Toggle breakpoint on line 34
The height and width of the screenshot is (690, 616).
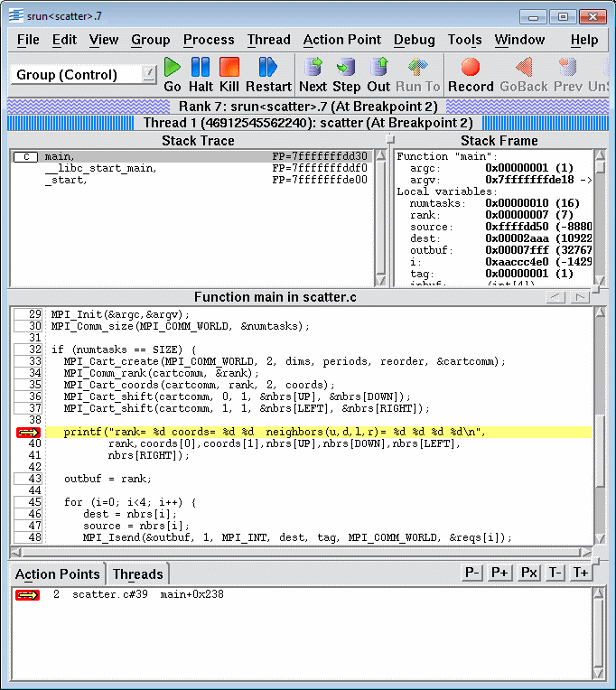(28, 373)
